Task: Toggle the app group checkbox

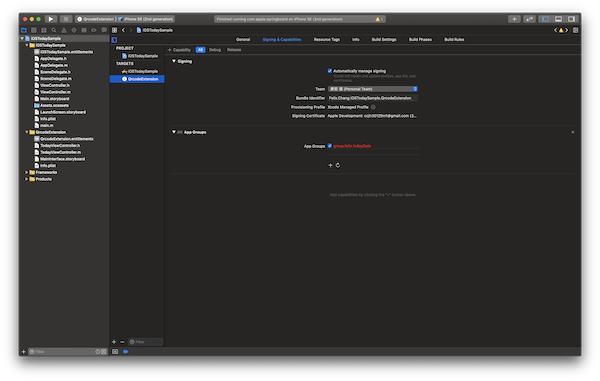Action: click(x=330, y=146)
